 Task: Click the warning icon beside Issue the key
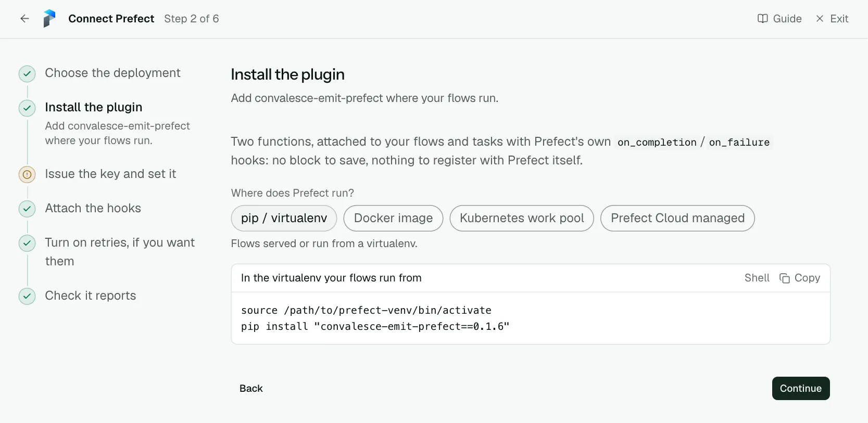(x=27, y=175)
